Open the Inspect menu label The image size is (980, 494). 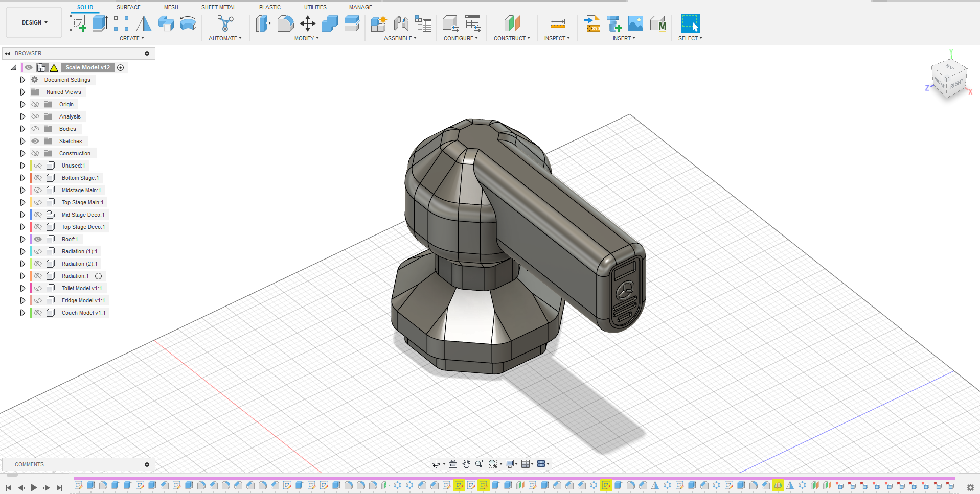coord(557,38)
